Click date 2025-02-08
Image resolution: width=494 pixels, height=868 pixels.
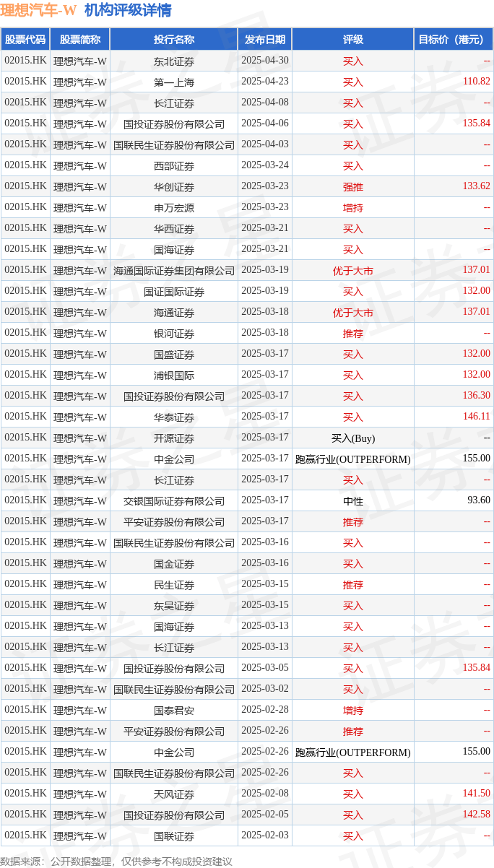[265, 794]
